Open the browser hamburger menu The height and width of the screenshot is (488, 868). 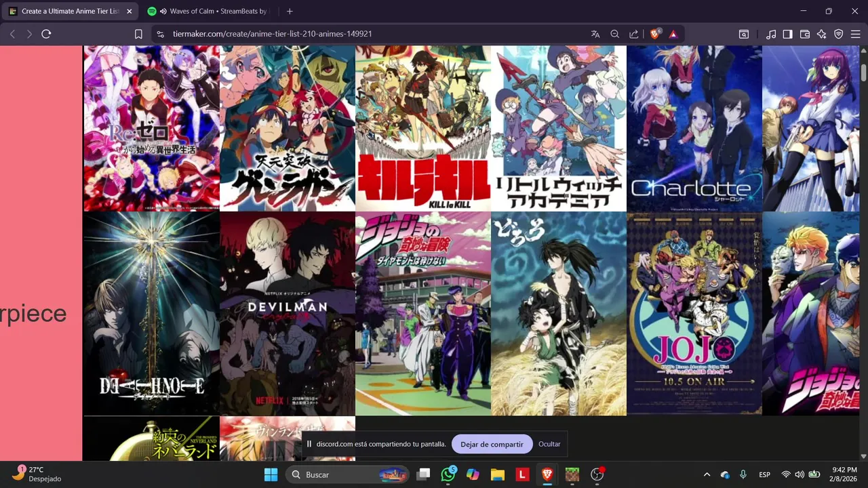pyautogui.click(x=856, y=34)
